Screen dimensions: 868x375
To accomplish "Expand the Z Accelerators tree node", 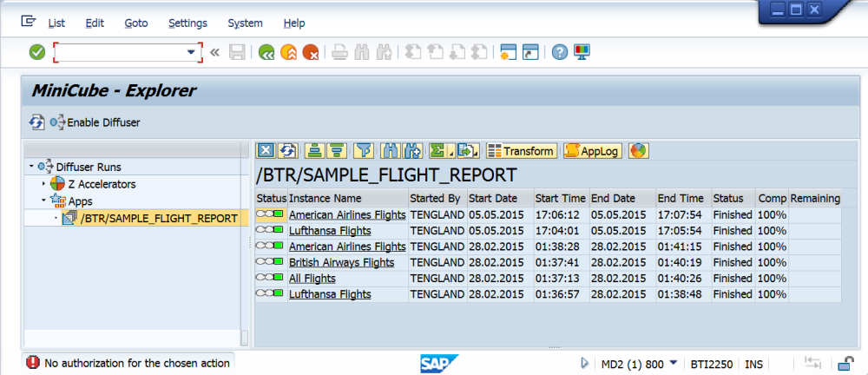I will (43, 184).
